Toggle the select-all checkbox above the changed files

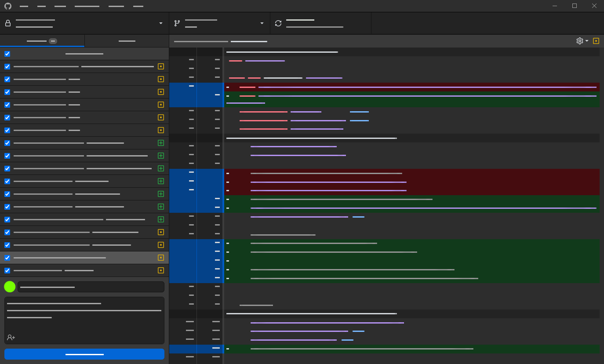coord(7,54)
